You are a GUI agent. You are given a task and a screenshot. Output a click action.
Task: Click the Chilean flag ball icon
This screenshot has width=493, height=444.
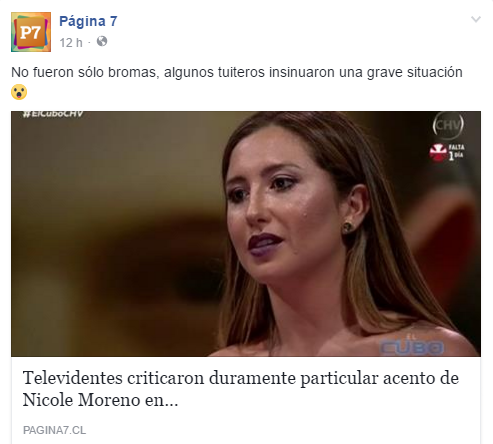click(x=438, y=153)
